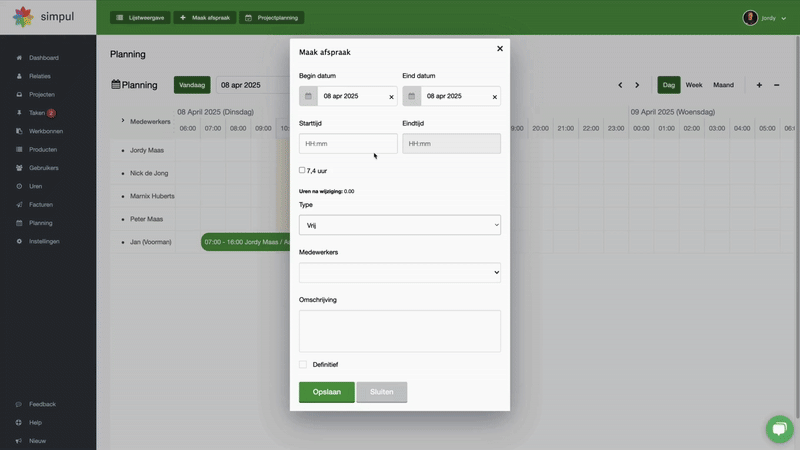Clear the Eind datum value
This screenshot has width=800, height=450.
pos(494,97)
